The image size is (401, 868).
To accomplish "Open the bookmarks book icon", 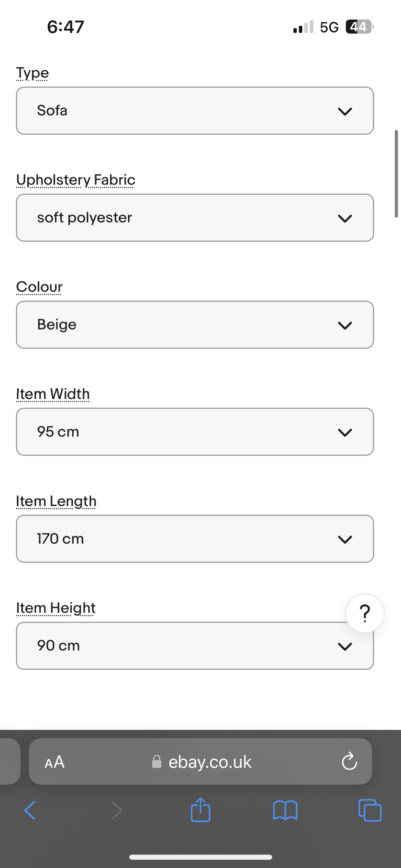I will (x=285, y=810).
